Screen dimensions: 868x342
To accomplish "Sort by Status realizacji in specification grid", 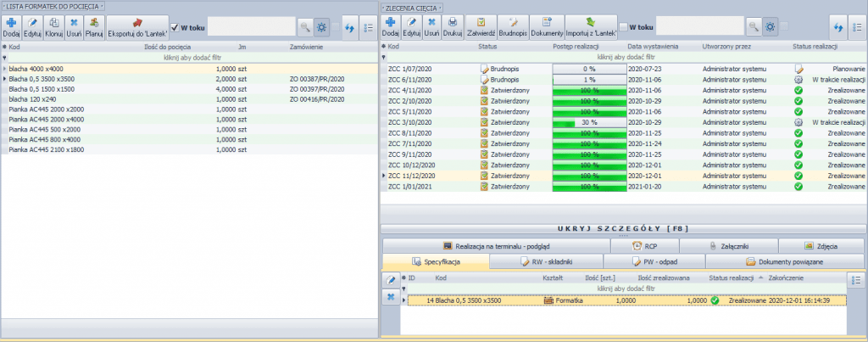I will click(x=732, y=278).
